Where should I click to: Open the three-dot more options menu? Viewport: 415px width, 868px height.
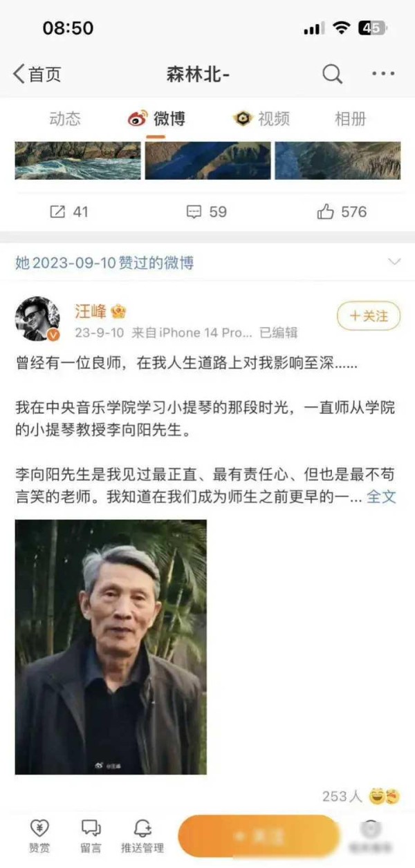(383, 74)
